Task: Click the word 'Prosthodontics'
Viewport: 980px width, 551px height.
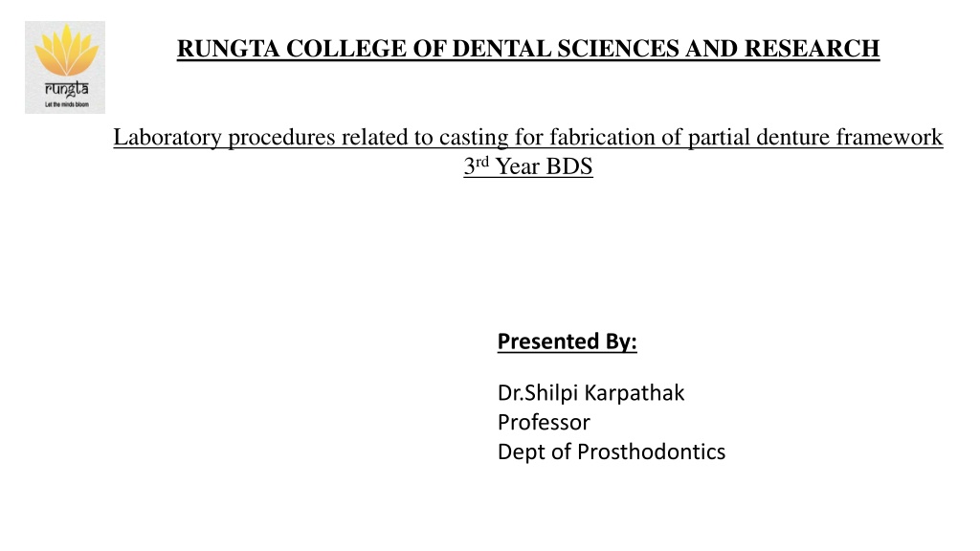Action: 651,452
